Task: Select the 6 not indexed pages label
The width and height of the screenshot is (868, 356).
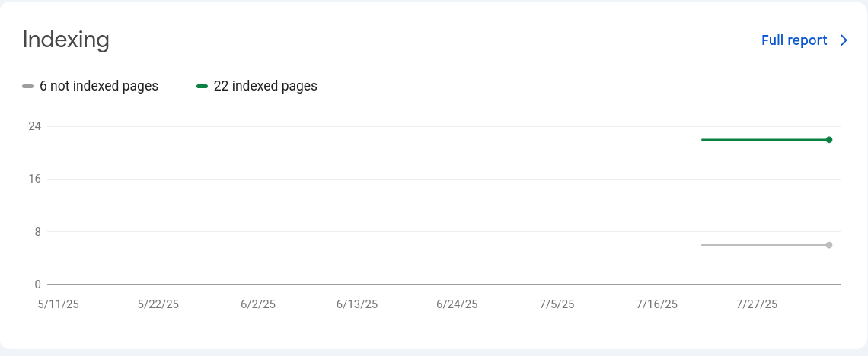Action: click(99, 86)
